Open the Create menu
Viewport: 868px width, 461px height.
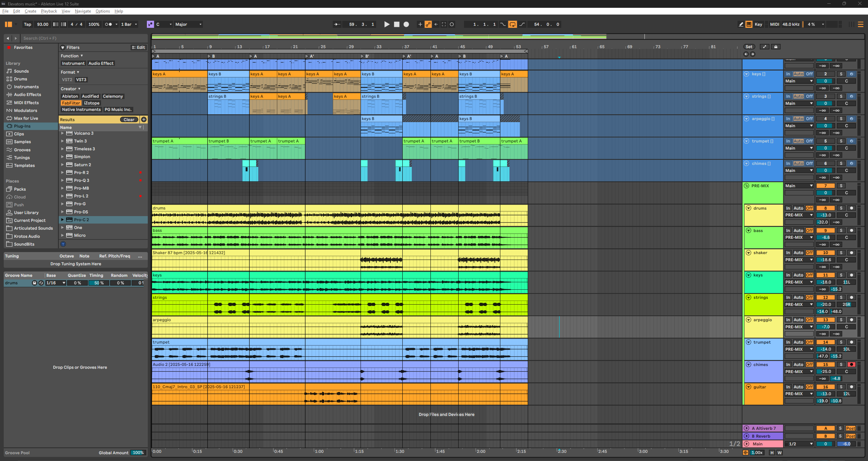(30, 11)
